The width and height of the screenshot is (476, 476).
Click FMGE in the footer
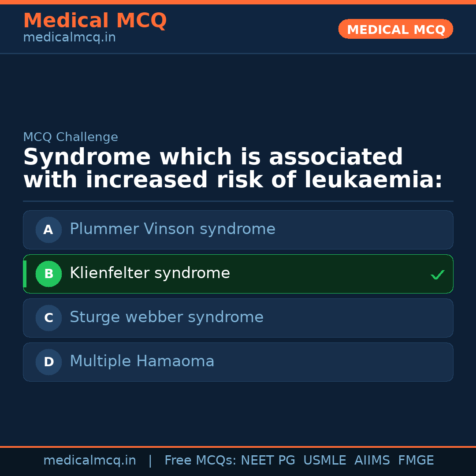[x=416, y=461]
